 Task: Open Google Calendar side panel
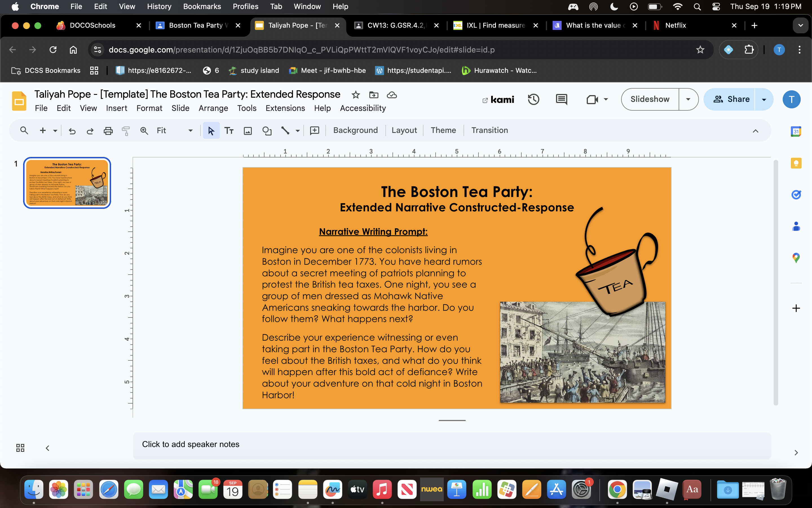click(x=796, y=131)
